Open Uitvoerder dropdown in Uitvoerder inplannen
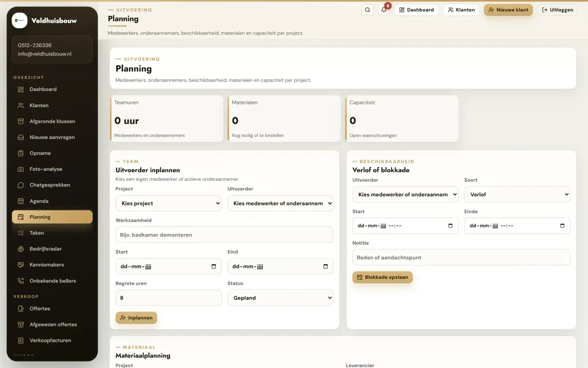 (x=280, y=204)
